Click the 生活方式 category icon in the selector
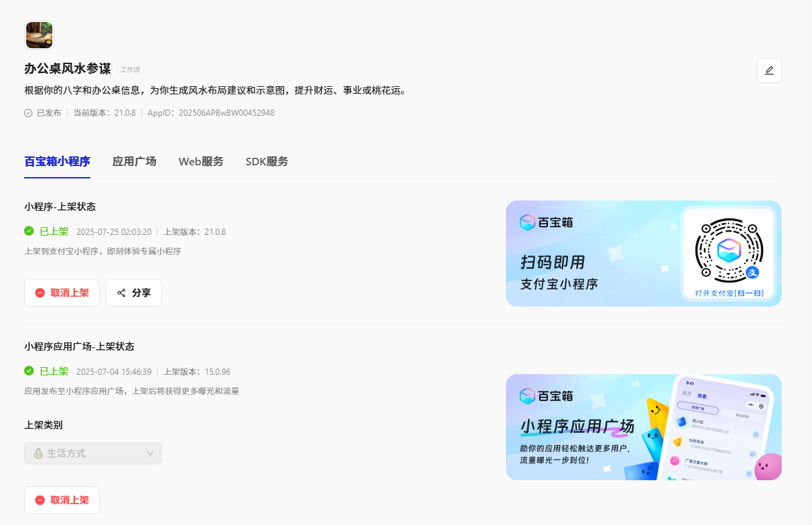Viewport: 812px width, 525px height. [x=39, y=453]
